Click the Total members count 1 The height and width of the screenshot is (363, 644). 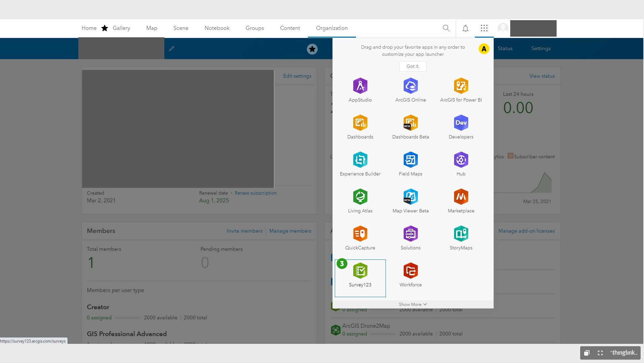pyautogui.click(x=91, y=263)
